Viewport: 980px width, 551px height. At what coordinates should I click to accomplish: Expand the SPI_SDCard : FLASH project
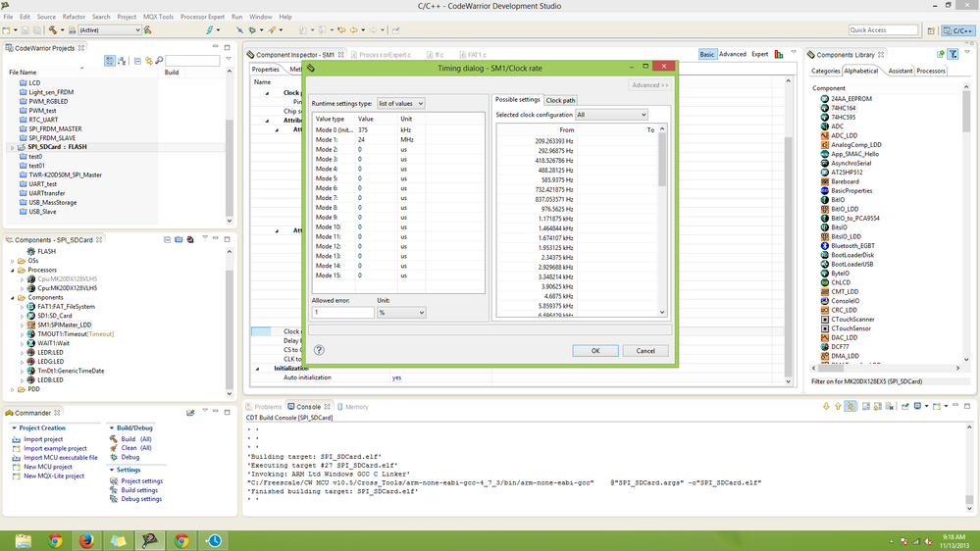coord(12,147)
